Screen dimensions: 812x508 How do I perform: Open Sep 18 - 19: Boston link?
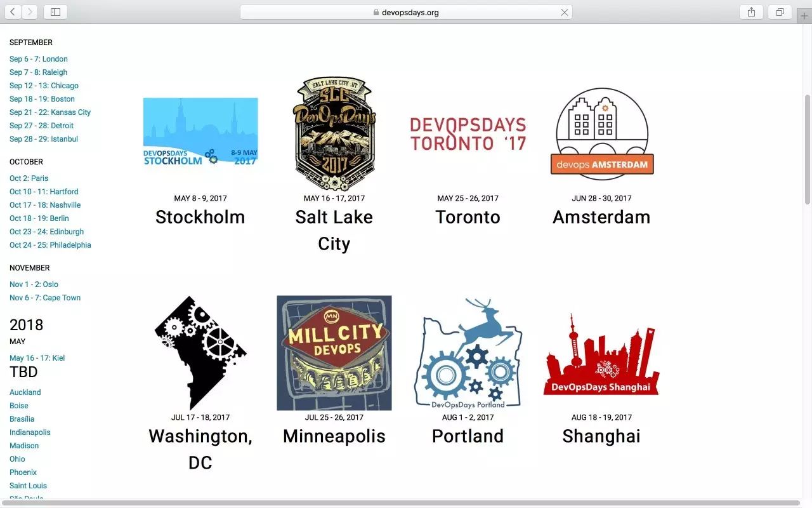point(42,99)
